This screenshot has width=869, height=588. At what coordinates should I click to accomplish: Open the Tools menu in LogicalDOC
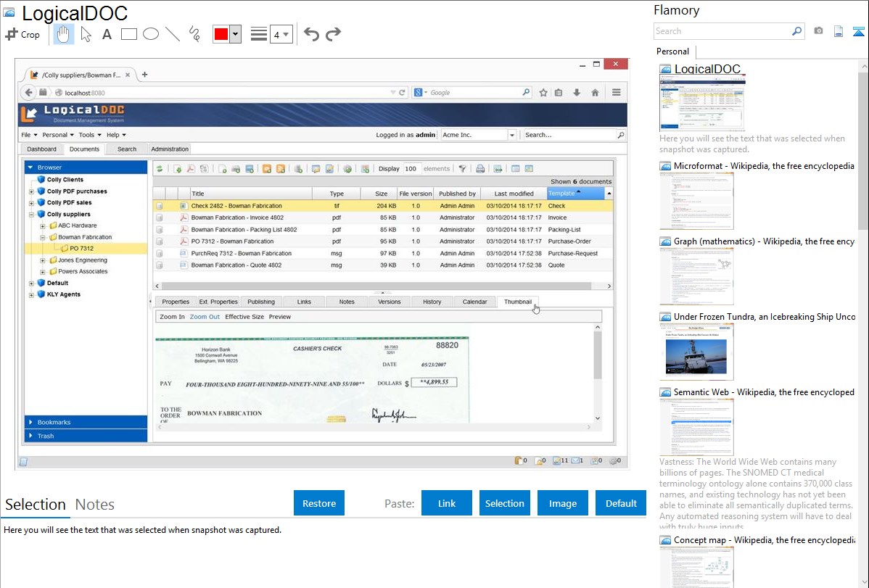(90, 135)
